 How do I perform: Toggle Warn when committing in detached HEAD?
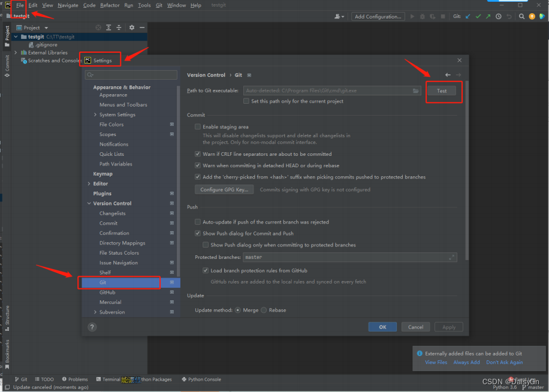[x=198, y=165]
